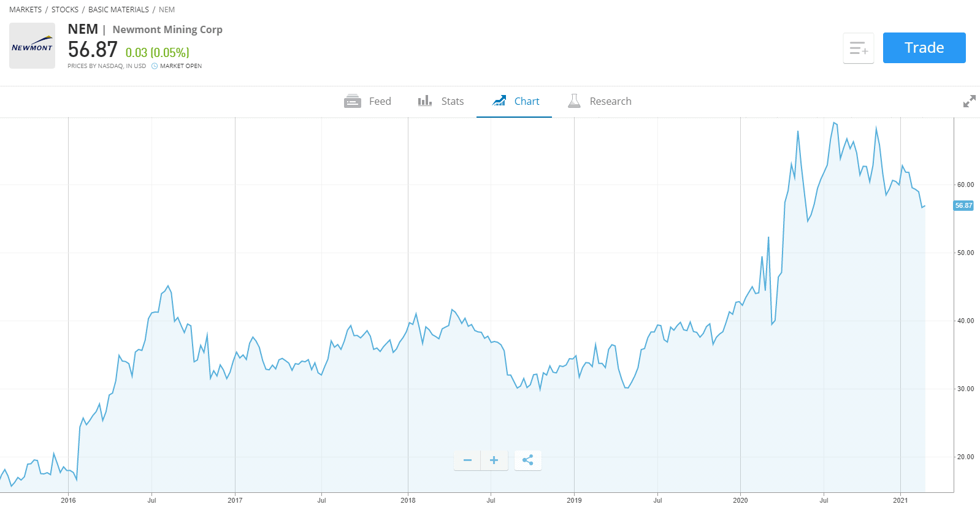Zoom in the chart with plus
The height and width of the screenshot is (507, 980).
[494, 460]
